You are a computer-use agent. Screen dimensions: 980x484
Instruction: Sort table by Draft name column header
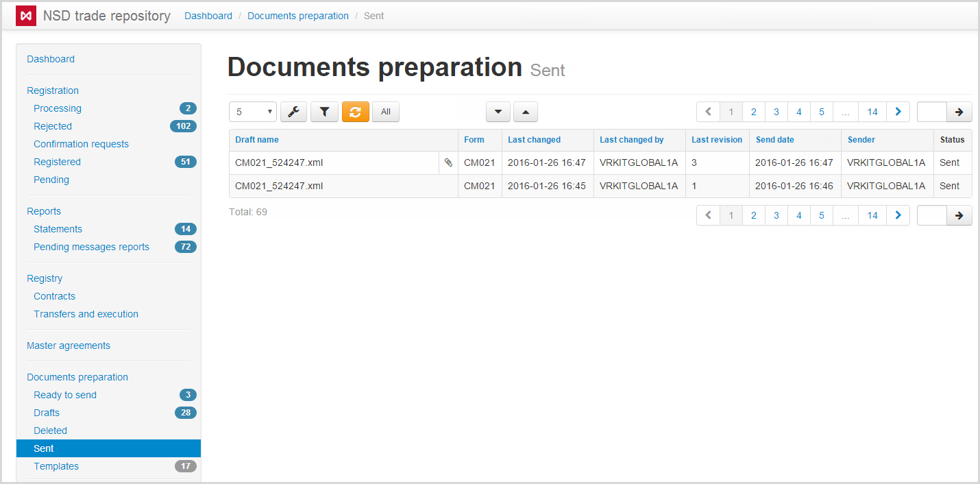[x=257, y=140]
